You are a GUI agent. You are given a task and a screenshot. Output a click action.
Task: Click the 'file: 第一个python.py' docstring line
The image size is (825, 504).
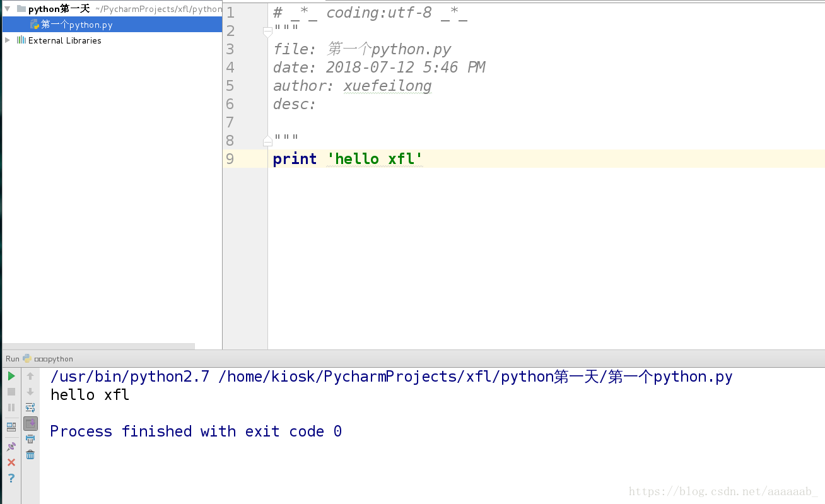(x=362, y=49)
